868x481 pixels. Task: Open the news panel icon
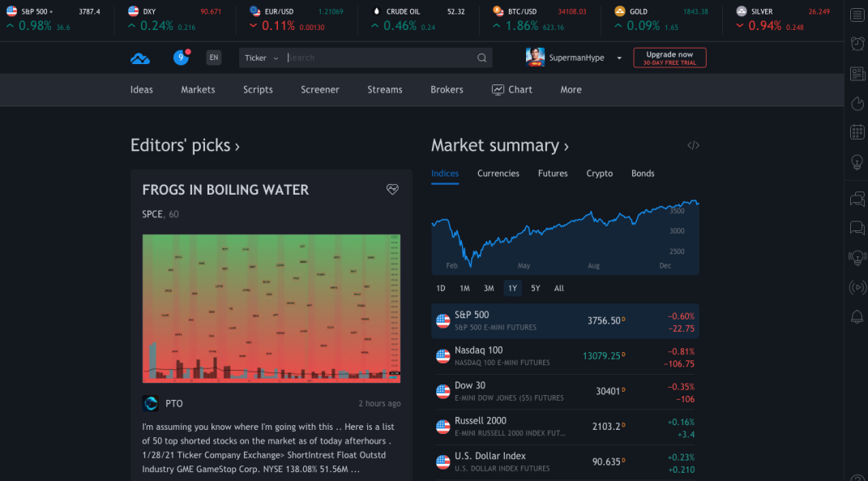click(x=857, y=74)
